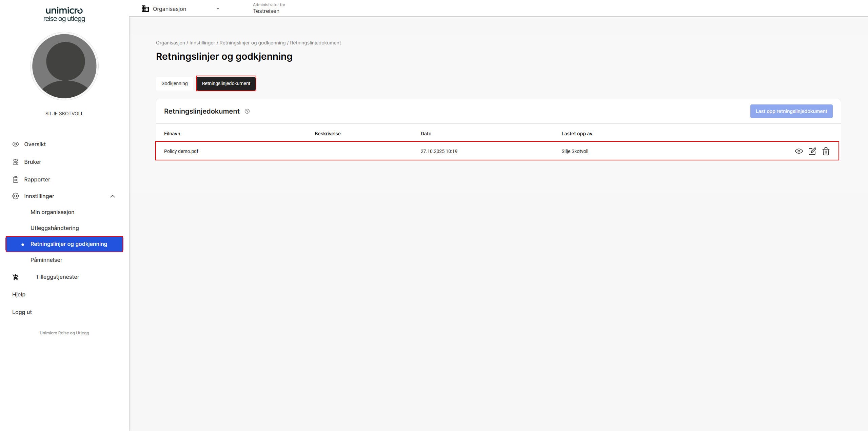The height and width of the screenshot is (431, 868).
Task: Switch to the Godkjenning tab
Action: (174, 83)
